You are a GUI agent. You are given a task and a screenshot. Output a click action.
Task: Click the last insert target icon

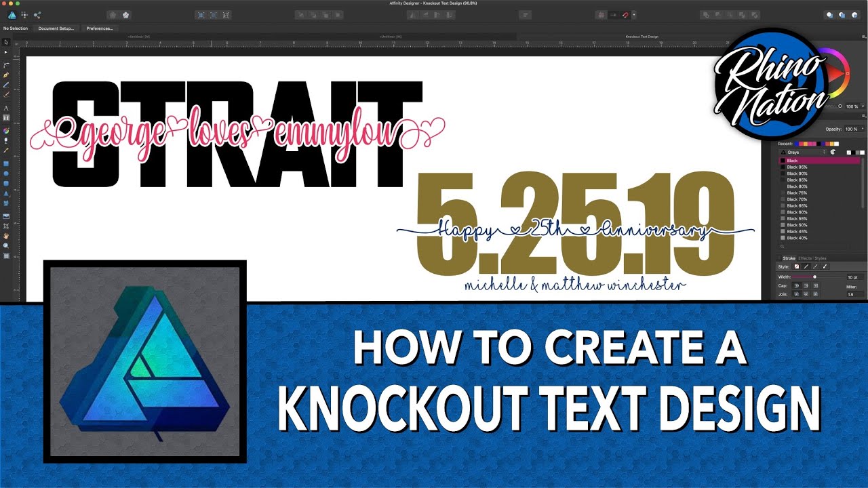click(854, 14)
